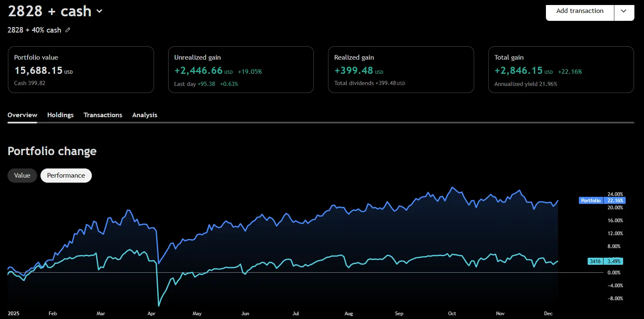
Task: Click the 3416 benchmark series label
Action: (595, 261)
